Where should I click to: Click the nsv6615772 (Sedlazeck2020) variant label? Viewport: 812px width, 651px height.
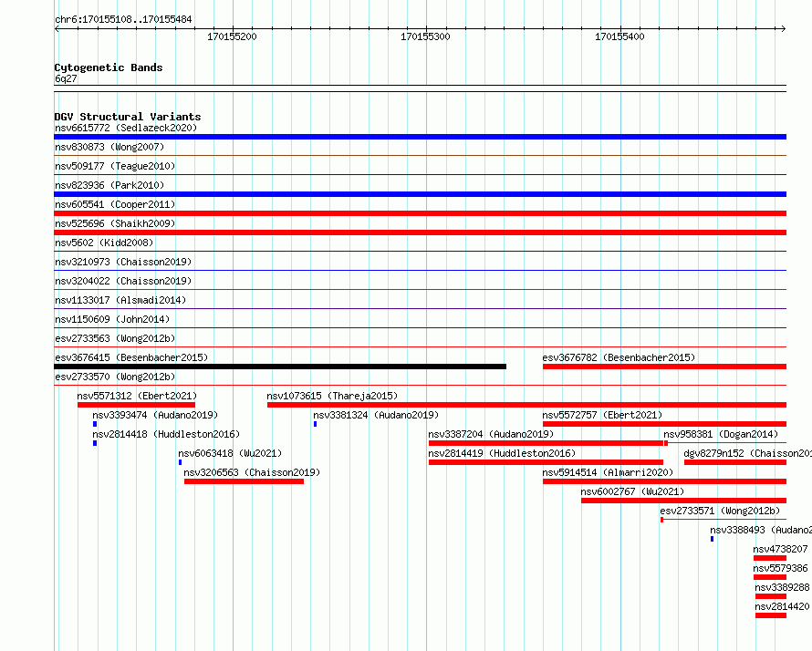pyautogui.click(x=126, y=128)
